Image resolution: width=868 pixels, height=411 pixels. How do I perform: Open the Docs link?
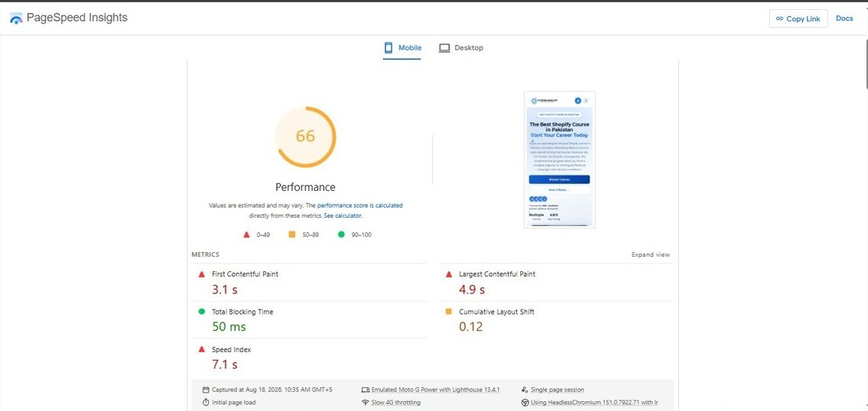[844, 18]
